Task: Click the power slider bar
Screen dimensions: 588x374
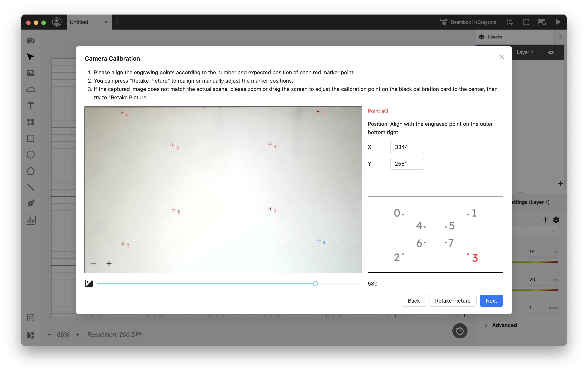Action: tap(535, 262)
